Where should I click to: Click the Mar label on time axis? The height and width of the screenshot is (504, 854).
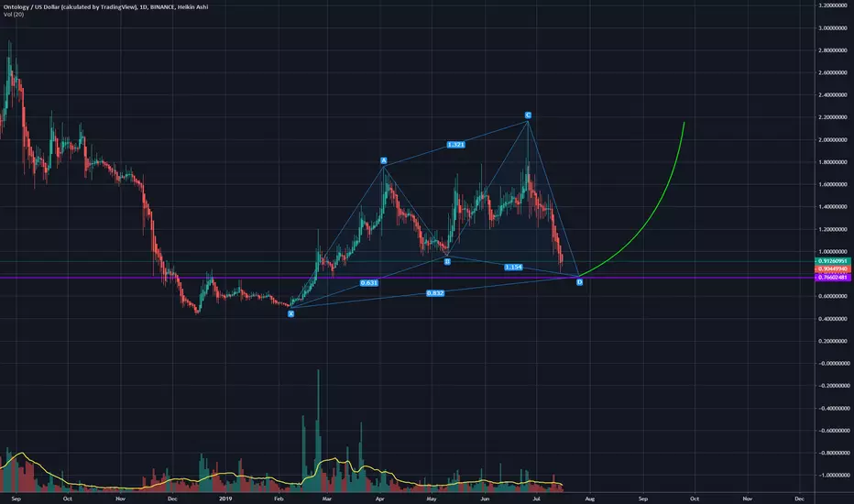click(327, 499)
